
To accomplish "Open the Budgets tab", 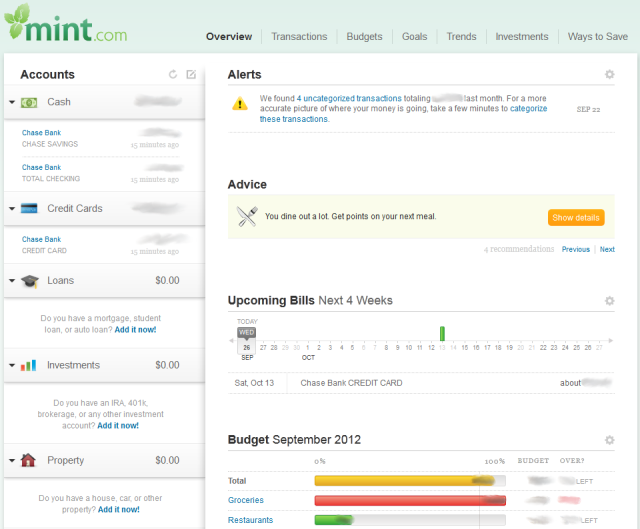I will coord(364,37).
